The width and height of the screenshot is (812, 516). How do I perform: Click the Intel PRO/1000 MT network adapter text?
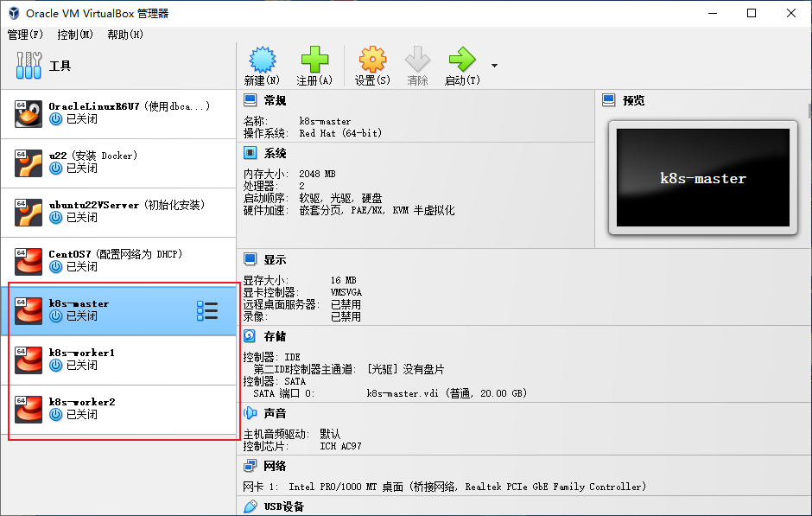tap(467, 487)
